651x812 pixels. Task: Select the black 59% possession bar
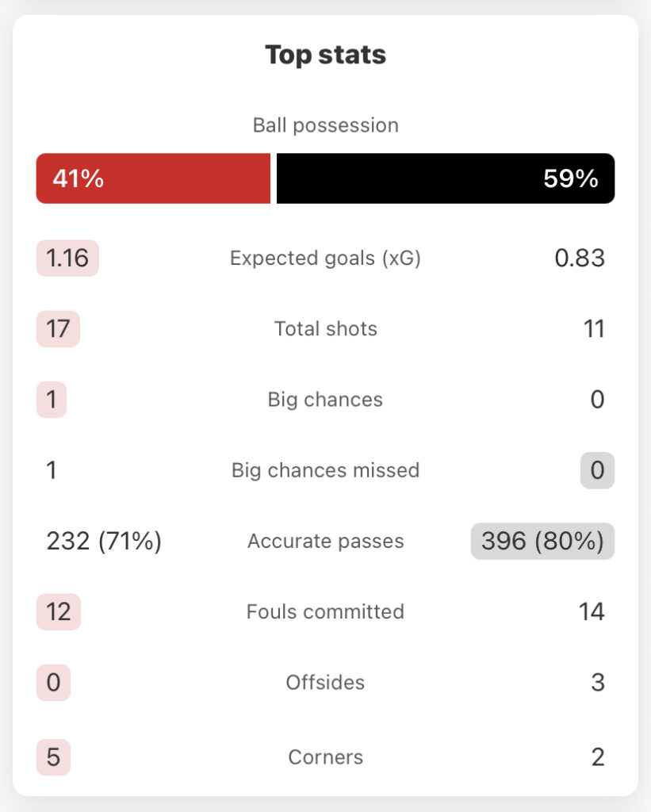(446, 178)
